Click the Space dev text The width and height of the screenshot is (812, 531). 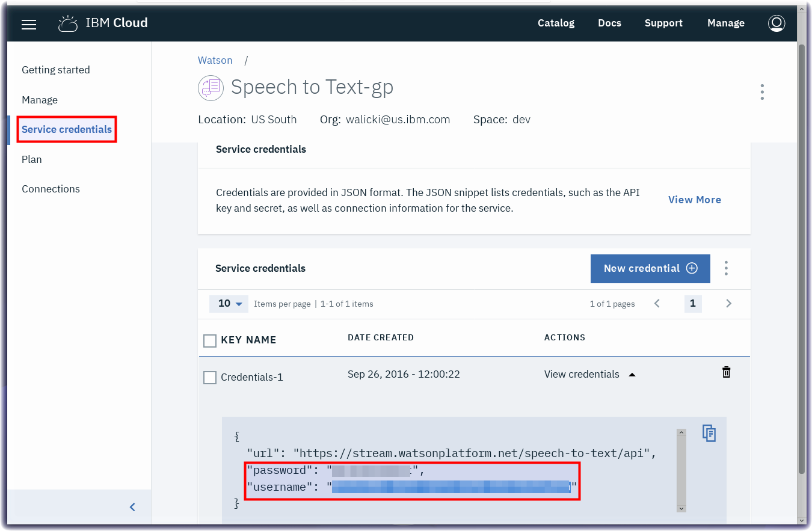(x=502, y=119)
